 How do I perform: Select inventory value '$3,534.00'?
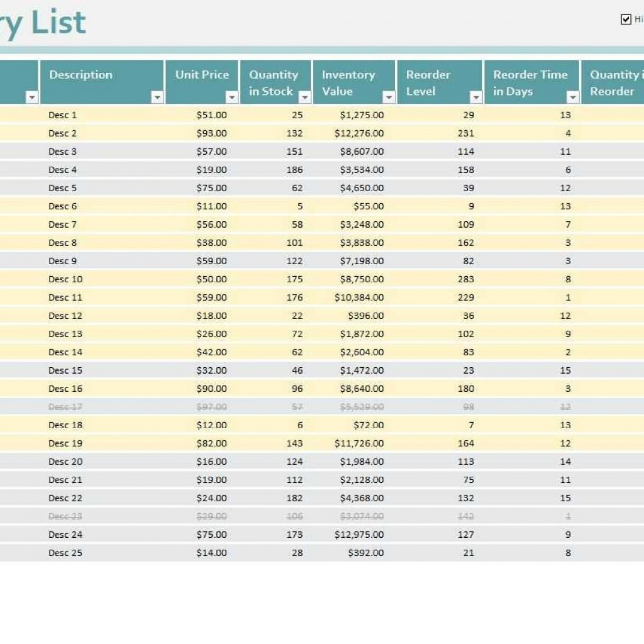coord(362,170)
